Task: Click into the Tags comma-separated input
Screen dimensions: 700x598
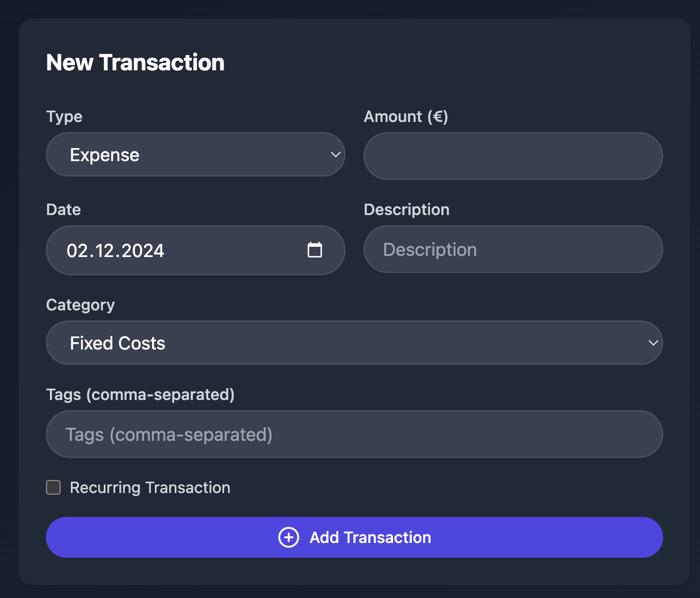Action: click(x=355, y=434)
